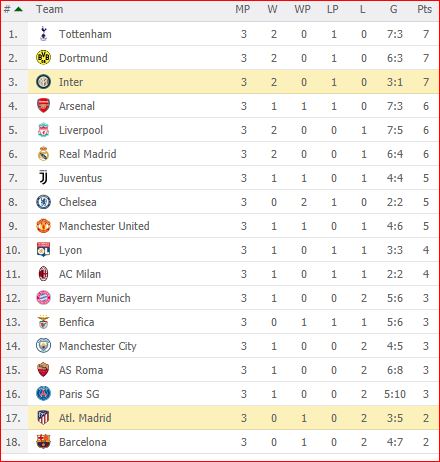
Task: Sort standings by Pts column header
Action: point(424,9)
